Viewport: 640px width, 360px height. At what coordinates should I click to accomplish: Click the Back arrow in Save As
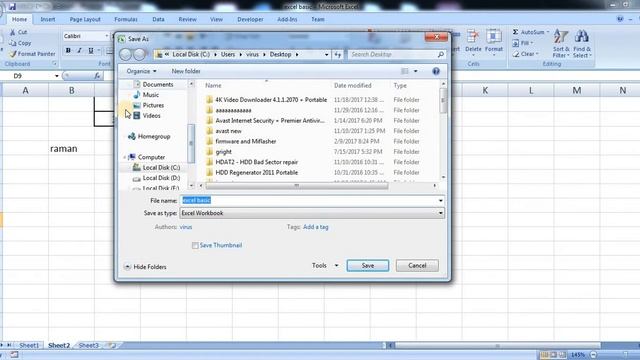(125, 54)
